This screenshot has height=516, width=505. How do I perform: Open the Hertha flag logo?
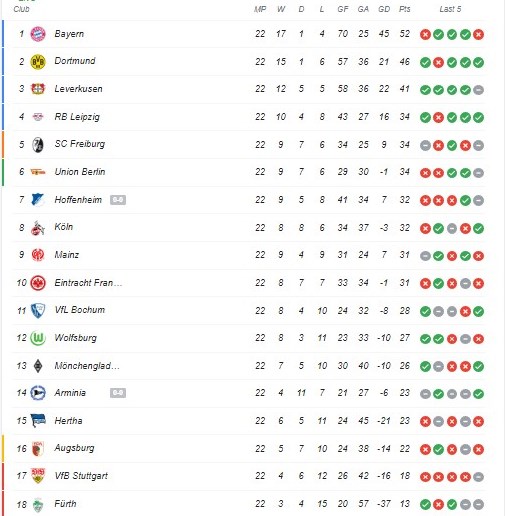(x=38, y=421)
